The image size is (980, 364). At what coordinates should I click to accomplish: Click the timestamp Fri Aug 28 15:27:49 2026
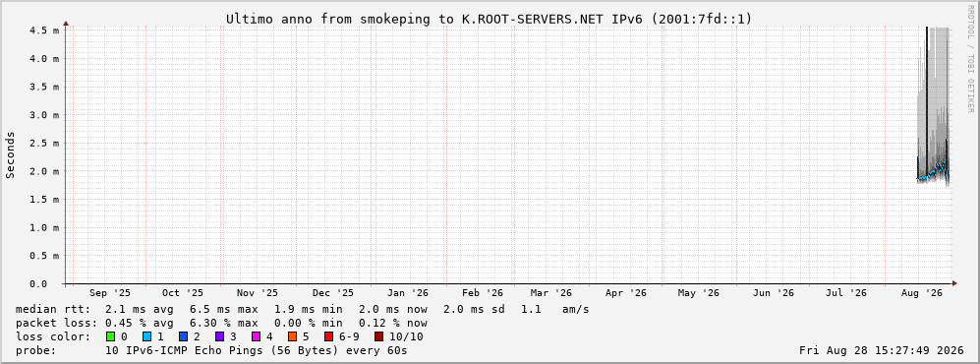tap(882, 350)
